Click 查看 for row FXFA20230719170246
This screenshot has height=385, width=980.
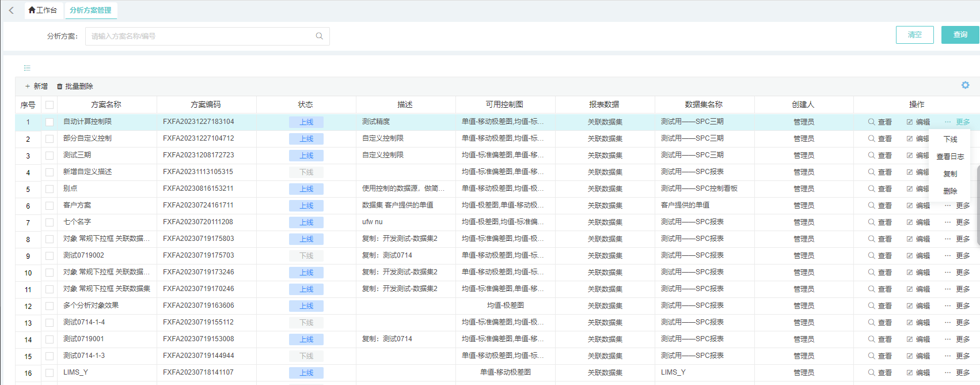pos(880,289)
